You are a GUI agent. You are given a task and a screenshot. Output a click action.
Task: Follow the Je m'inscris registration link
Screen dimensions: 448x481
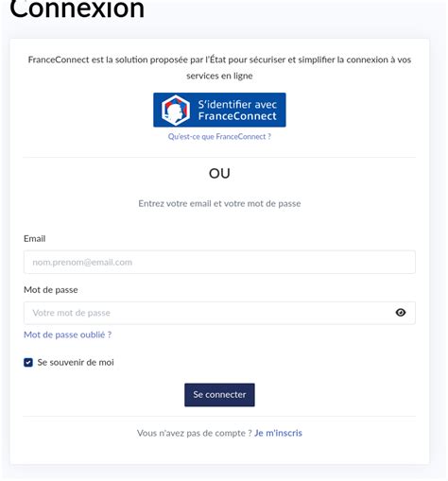[278, 433]
